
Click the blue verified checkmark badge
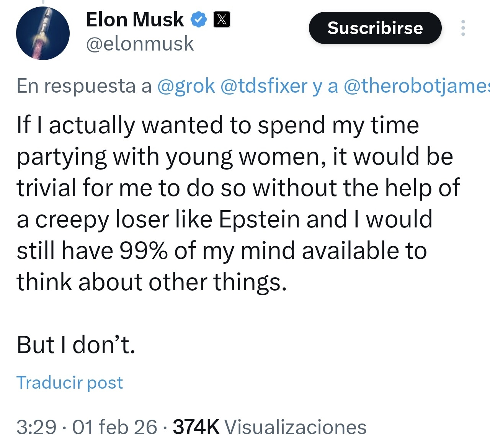tap(199, 20)
